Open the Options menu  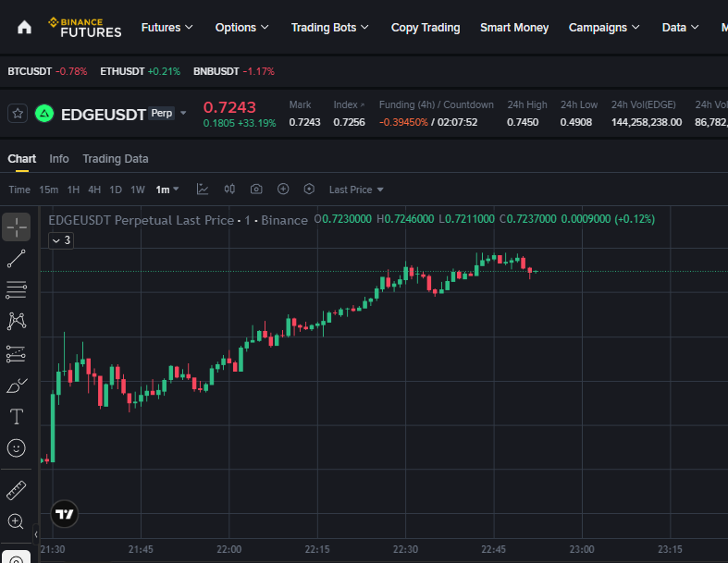point(241,28)
